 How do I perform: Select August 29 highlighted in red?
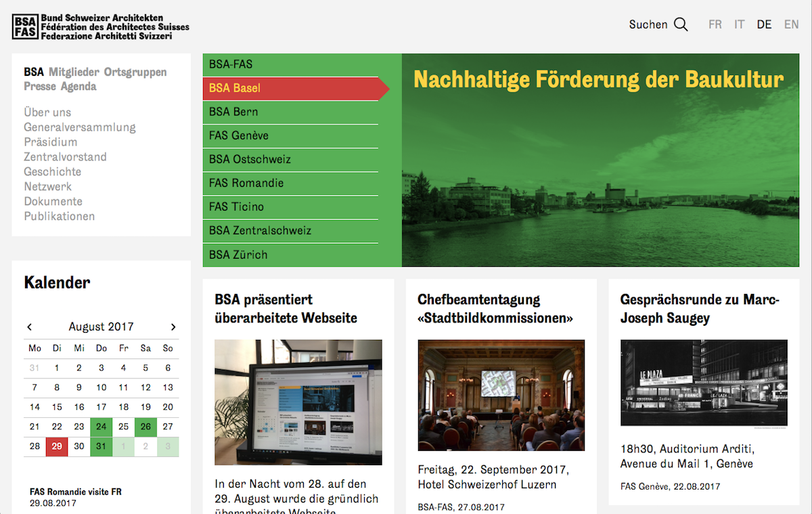pyautogui.click(x=57, y=446)
